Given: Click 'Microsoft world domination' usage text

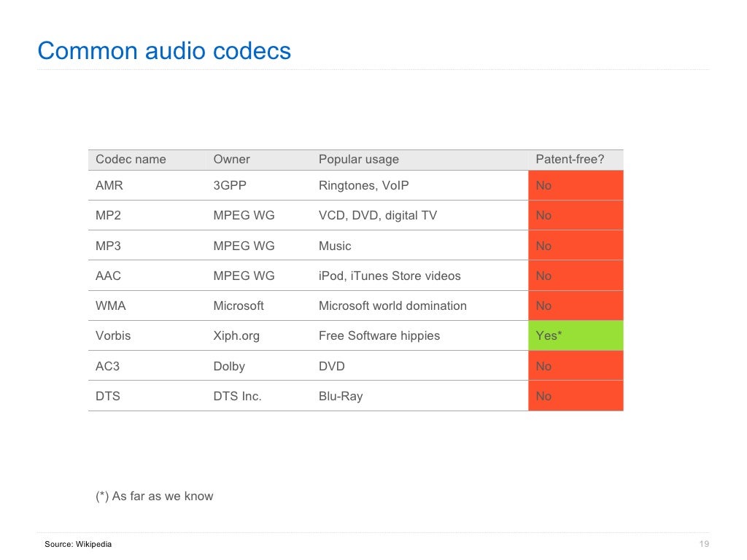Looking at the screenshot, I should point(392,306).
